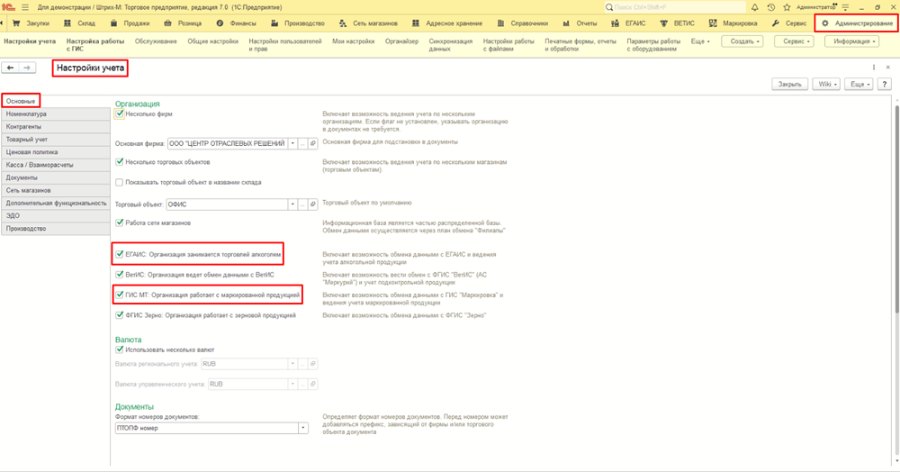This screenshot has width=900, height=472.
Task: Expand Еще in the navigation panel
Action: (700, 41)
